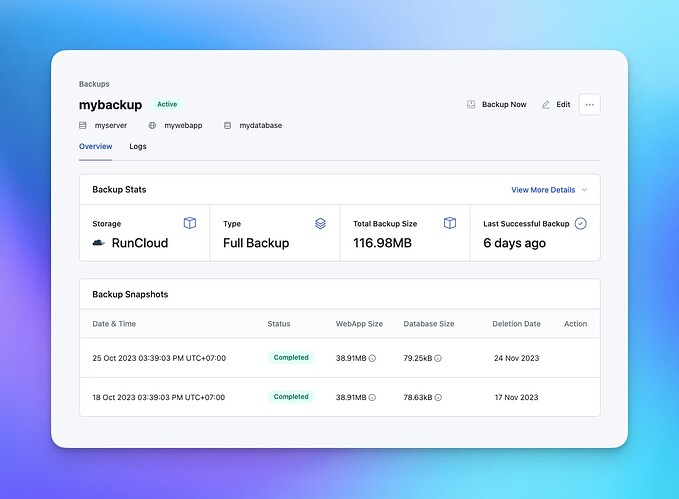Click the Deletion Date column header

pyautogui.click(x=516, y=324)
